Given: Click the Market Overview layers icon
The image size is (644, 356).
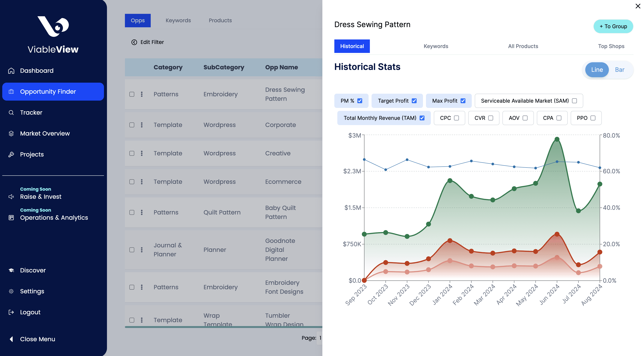Looking at the screenshot, I should click(x=11, y=133).
